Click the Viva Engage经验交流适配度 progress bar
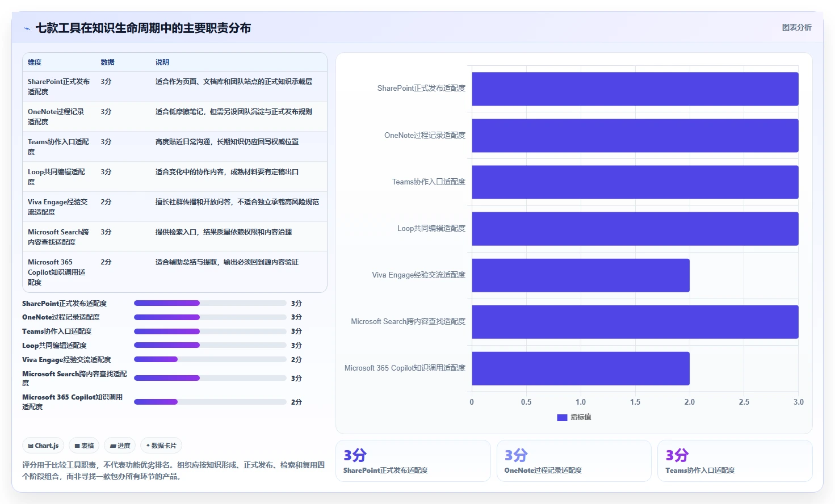Screen dimensions: 835x504 pyautogui.click(x=210, y=359)
